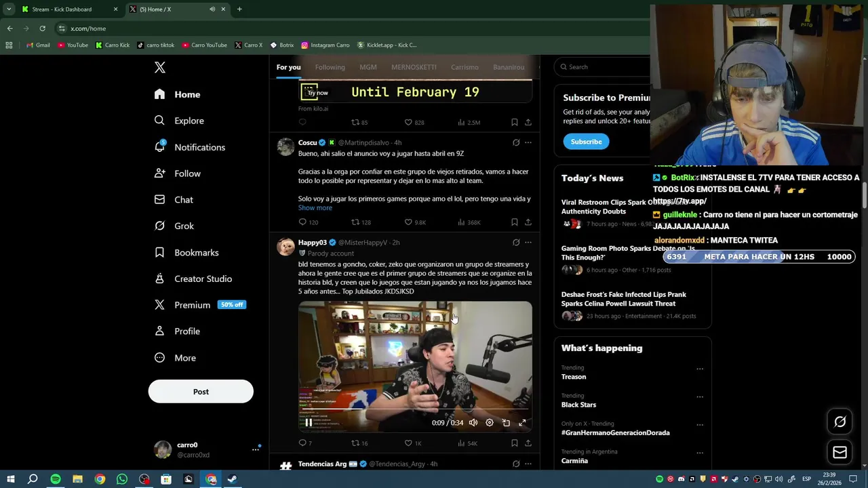Switch to the Following tab

(x=330, y=67)
